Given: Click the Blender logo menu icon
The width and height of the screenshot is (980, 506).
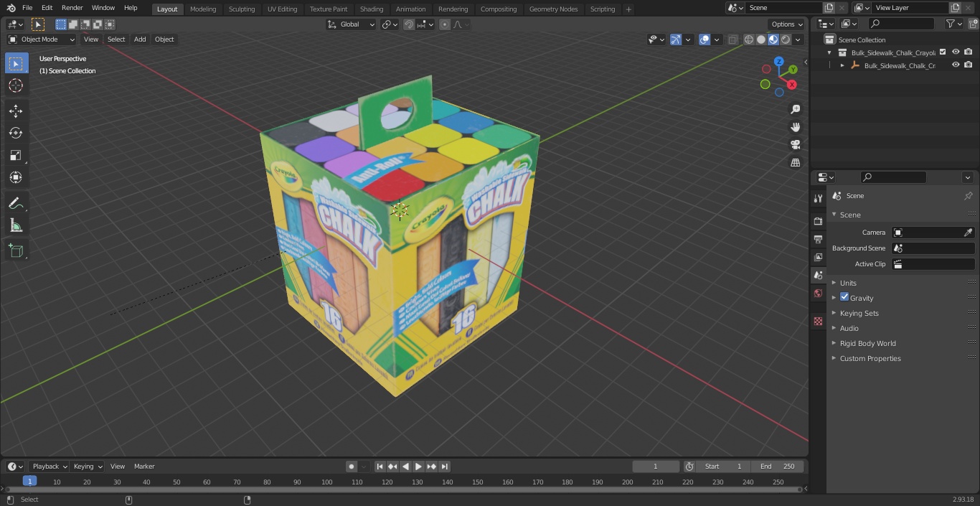Looking at the screenshot, I should [11, 8].
